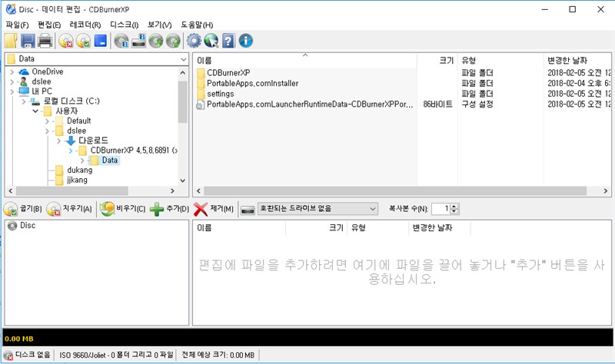Expand the 다운로드 folder node
This screenshot has width=615, height=364.
point(59,141)
